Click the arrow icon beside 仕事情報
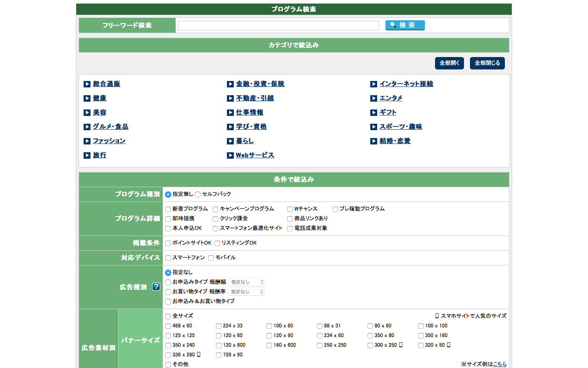This screenshot has height=368, width=588. 230,113
